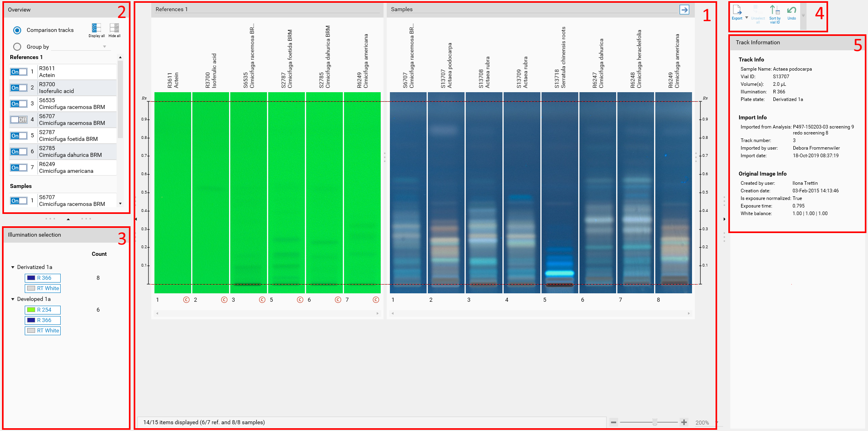This screenshot has height=431, width=868.
Task: Collapse the Derivatized 1a tree node
Action: tap(13, 267)
